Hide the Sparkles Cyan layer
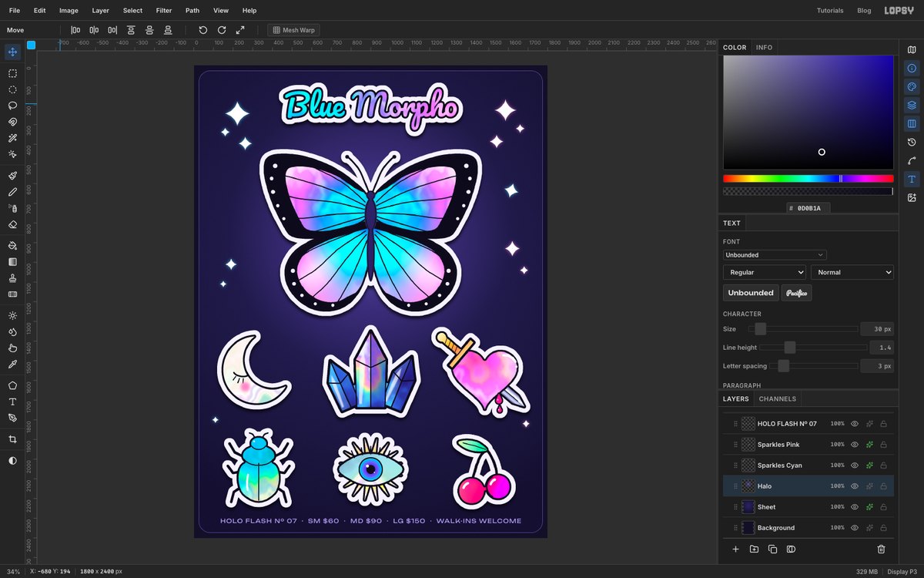Image resolution: width=924 pixels, height=578 pixels. tap(855, 465)
